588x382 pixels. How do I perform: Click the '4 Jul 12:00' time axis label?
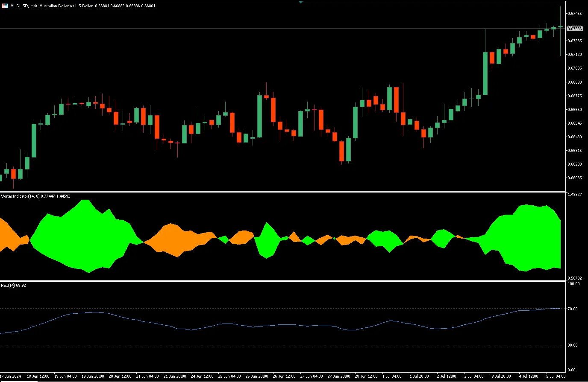[x=529, y=376]
